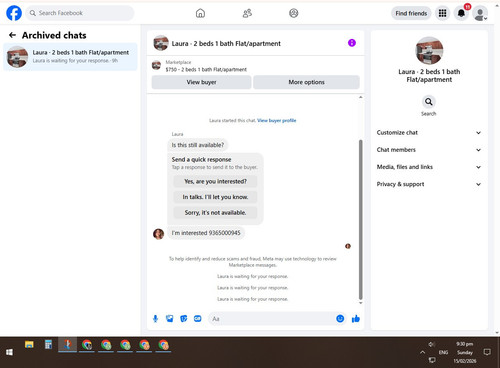Image resolution: width=500 pixels, height=368 pixels.
Task: Click Laura's avatar beside her message
Action: point(158,234)
